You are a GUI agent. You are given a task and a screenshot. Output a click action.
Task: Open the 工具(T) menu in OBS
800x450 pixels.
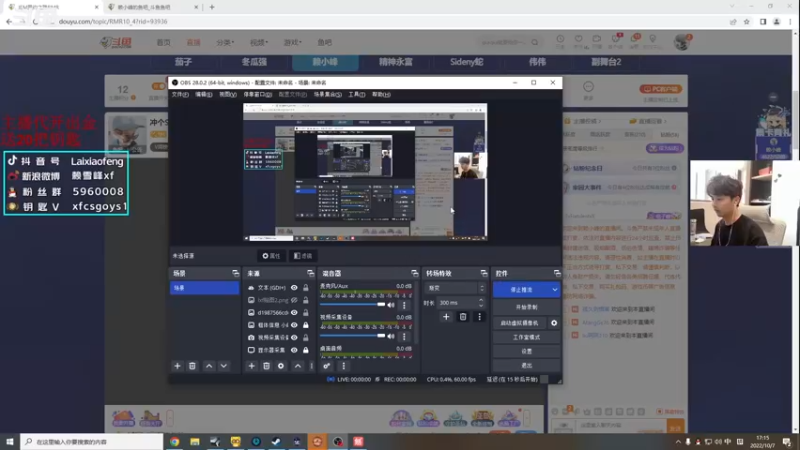point(356,94)
